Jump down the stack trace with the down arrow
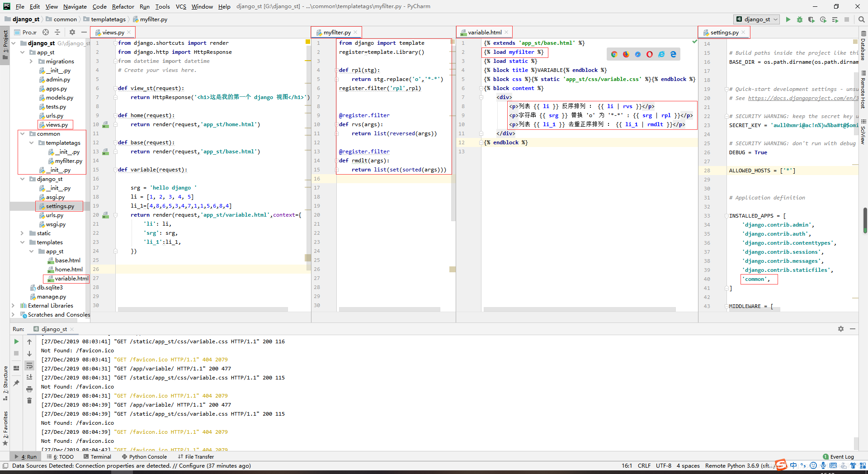Image resolution: width=868 pixels, height=474 pixels. [x=29, y=353]
